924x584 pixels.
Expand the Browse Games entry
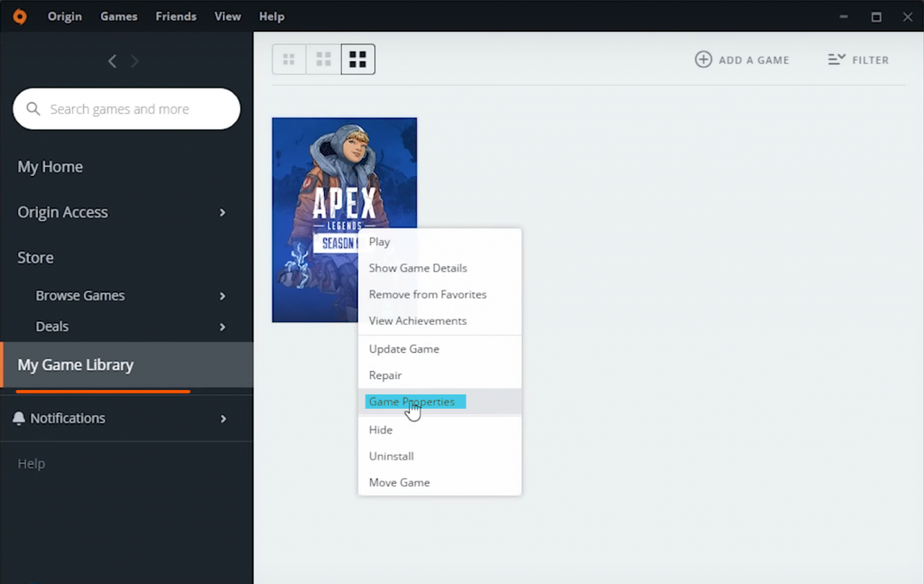[221, 295]
